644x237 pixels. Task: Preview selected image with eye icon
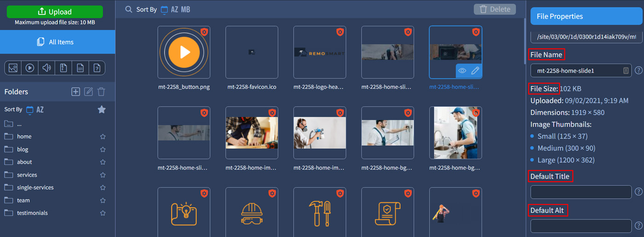[x=462, y=71]
